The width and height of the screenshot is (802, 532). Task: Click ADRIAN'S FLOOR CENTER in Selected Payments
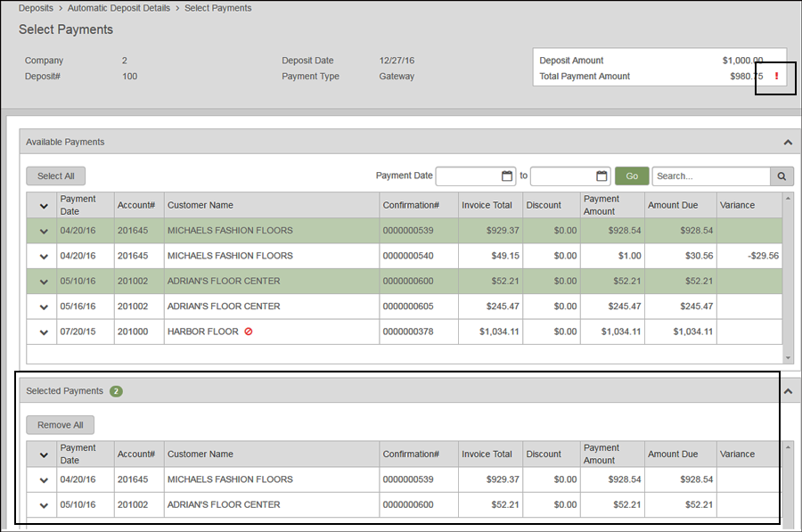[x=224, y=505]
